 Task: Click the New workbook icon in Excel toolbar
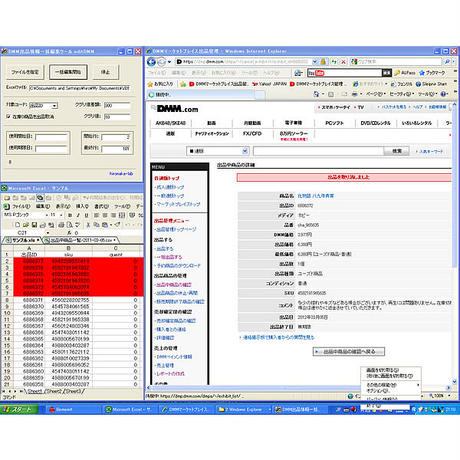pyautogui.click(x=18, y=225)
